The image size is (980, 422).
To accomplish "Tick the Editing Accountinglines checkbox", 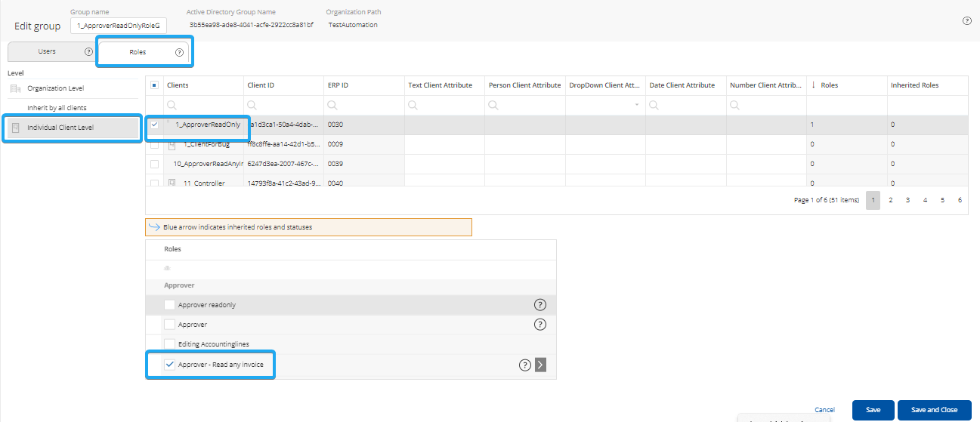I will pyautogui.click(x=169, y=344).
